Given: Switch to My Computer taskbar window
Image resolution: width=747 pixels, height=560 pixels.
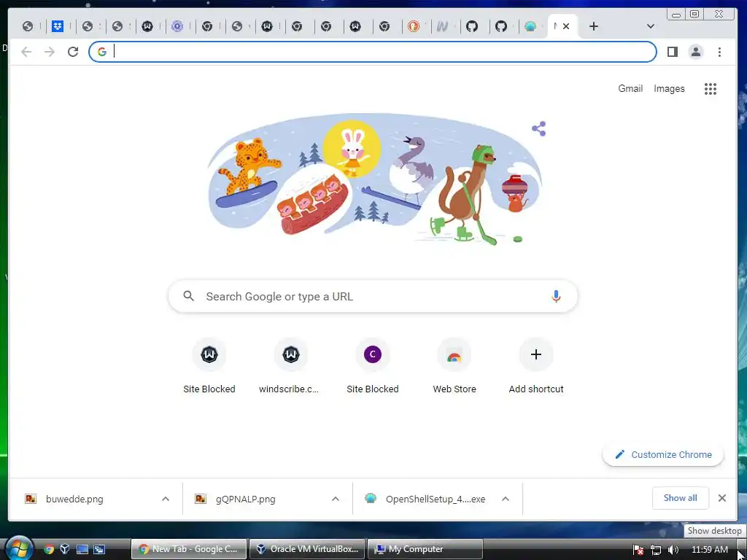Looking at the screenshot, I should tap(425, 549).
